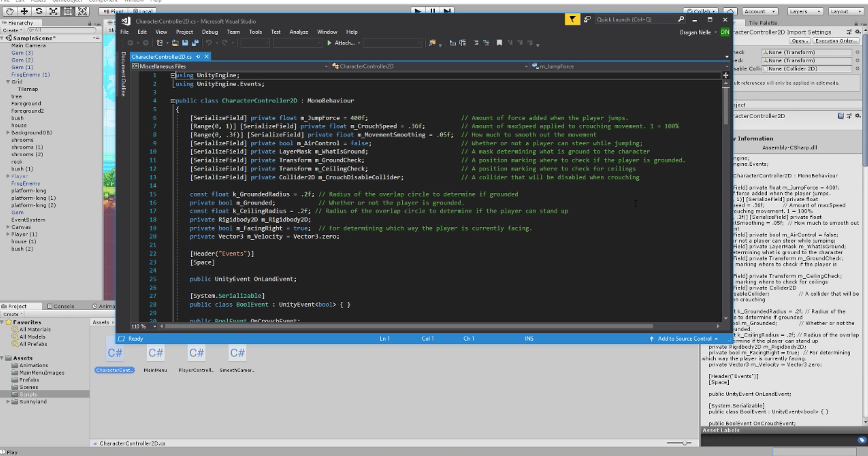This screenshot has width=868, height=456.
Task: Click Add to Source Control
Action: click(x=684, y=338)
